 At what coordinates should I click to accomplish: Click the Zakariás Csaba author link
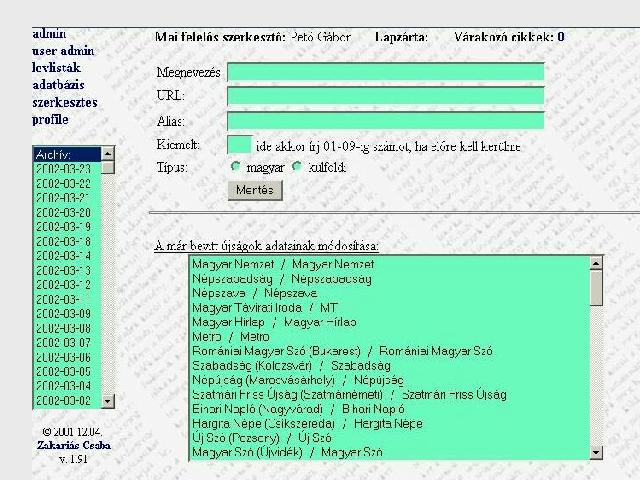[74, 445]
